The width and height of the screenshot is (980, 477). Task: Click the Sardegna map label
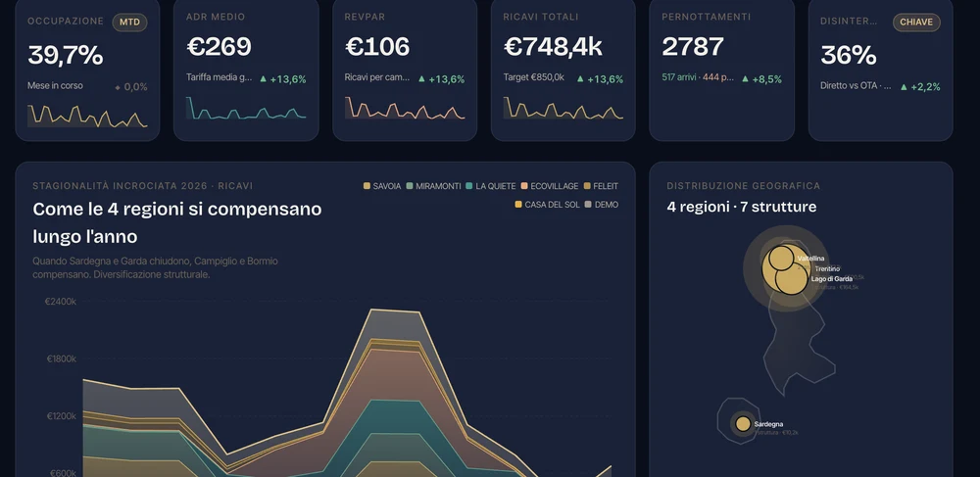768,424
